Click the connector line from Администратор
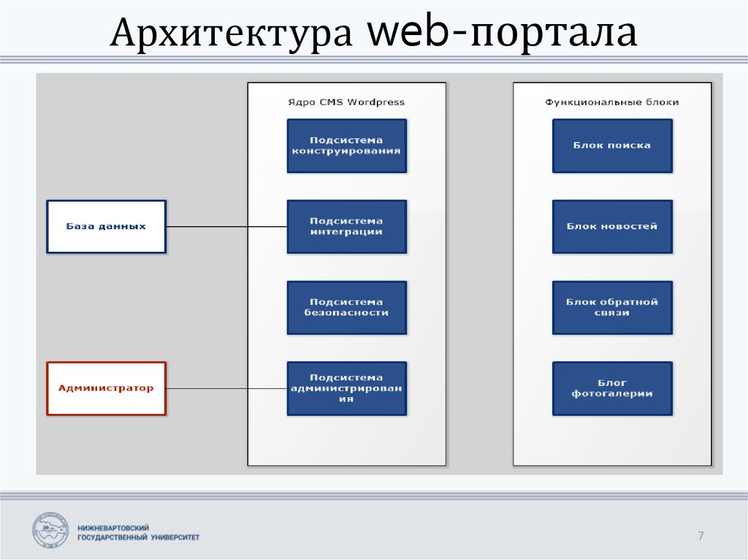 (x=226, y=388)
